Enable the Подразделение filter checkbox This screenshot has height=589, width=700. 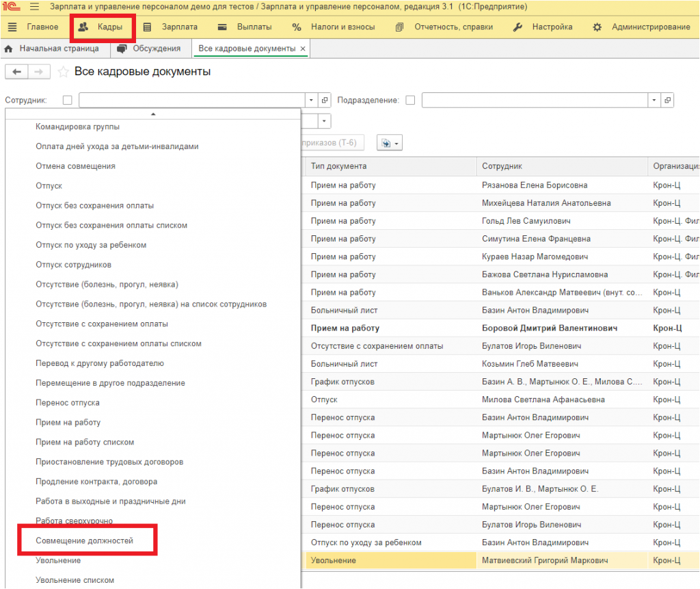[410, 100]
